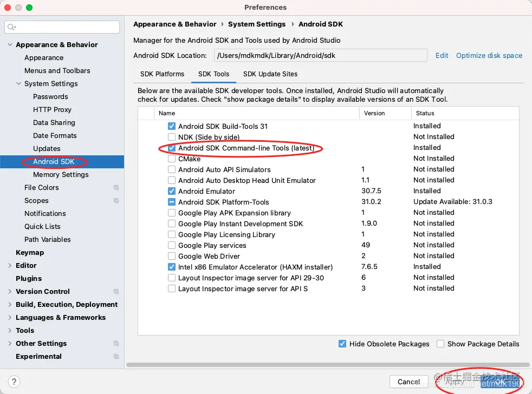
Task: Select Passwords in the sidebar
Action: pos(50,97)
